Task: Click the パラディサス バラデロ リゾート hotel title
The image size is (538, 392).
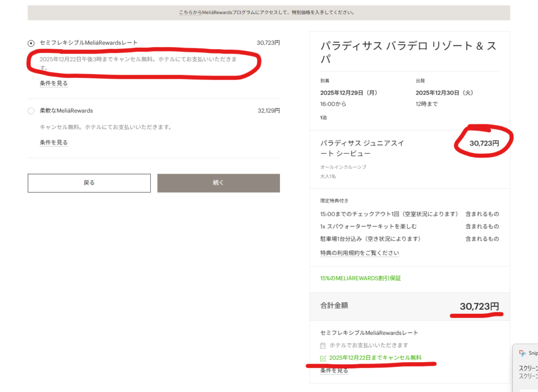Action: pos(409,52)
